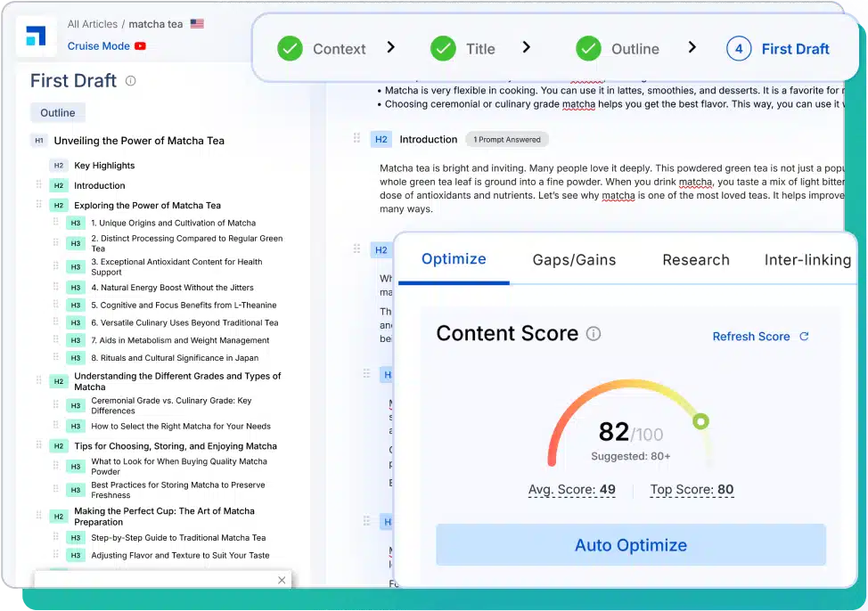
Task: Switch to the Gaps/Gains tab
Action: click(574, 260)
